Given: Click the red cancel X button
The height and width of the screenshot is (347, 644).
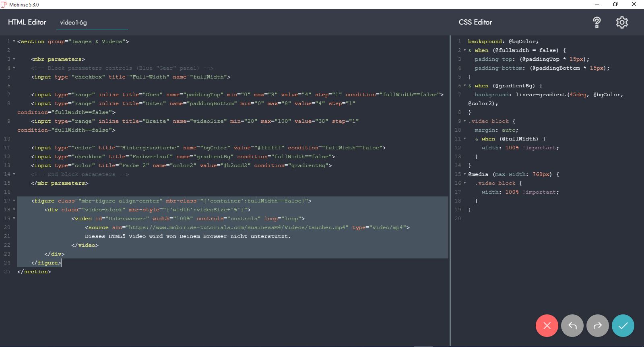Looking at the screenshot, I should (x=547, y=326).
